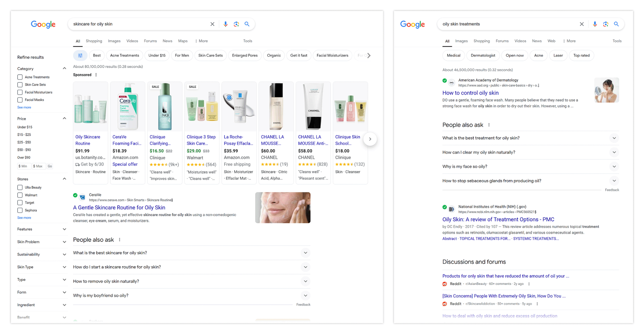The height and width of the screenshot is (334, 644).
Task: Expand the Skin Type filter section
Action: pos(64,267)
